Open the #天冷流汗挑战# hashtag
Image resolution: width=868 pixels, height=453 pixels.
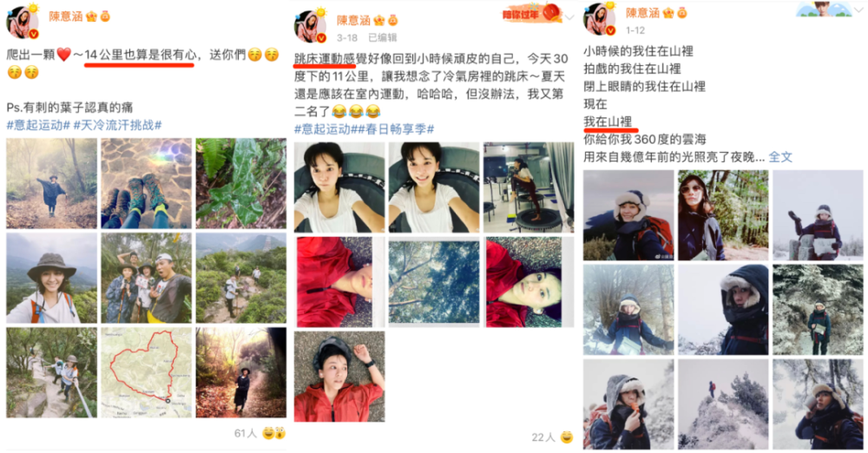tap(117, 125)
